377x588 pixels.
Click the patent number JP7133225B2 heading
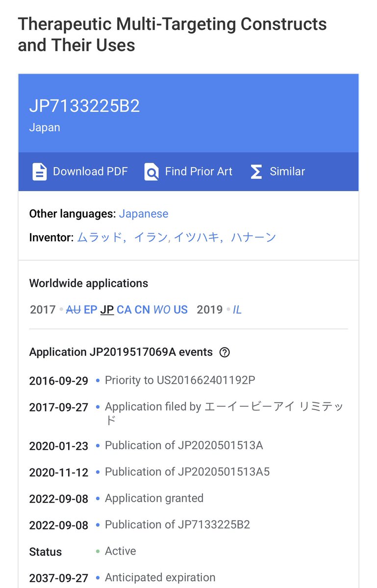pyautogui.click(x=85, y=106)
